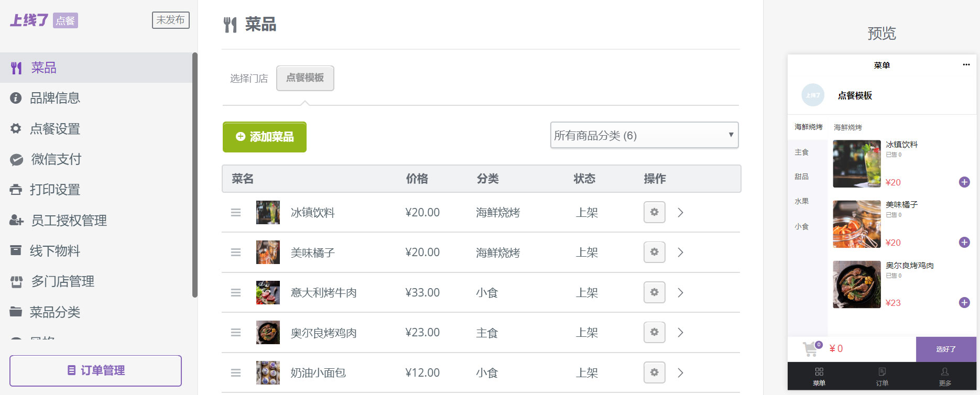
Task: Expand chevron arrow for 美味橘子 row
Action: [x=680, y=253]
